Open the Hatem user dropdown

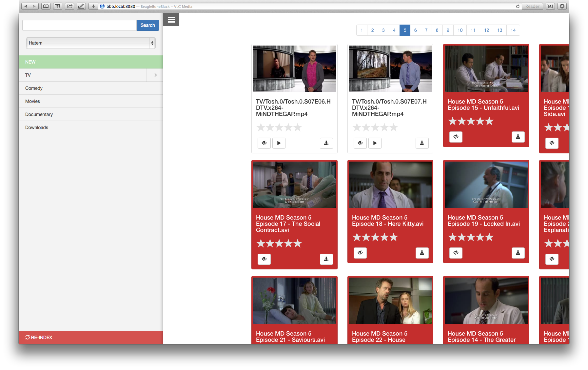pyautogui.click(x=90, y=43)
